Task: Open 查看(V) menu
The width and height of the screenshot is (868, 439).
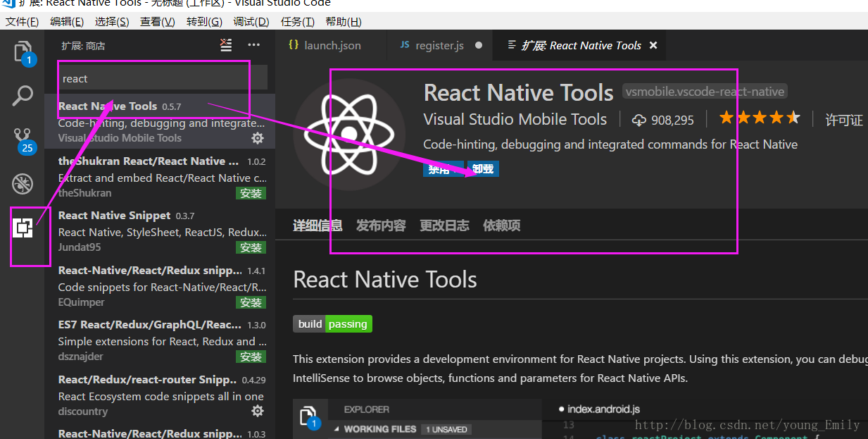Action: pyautogui.click(x=158, y=22)
